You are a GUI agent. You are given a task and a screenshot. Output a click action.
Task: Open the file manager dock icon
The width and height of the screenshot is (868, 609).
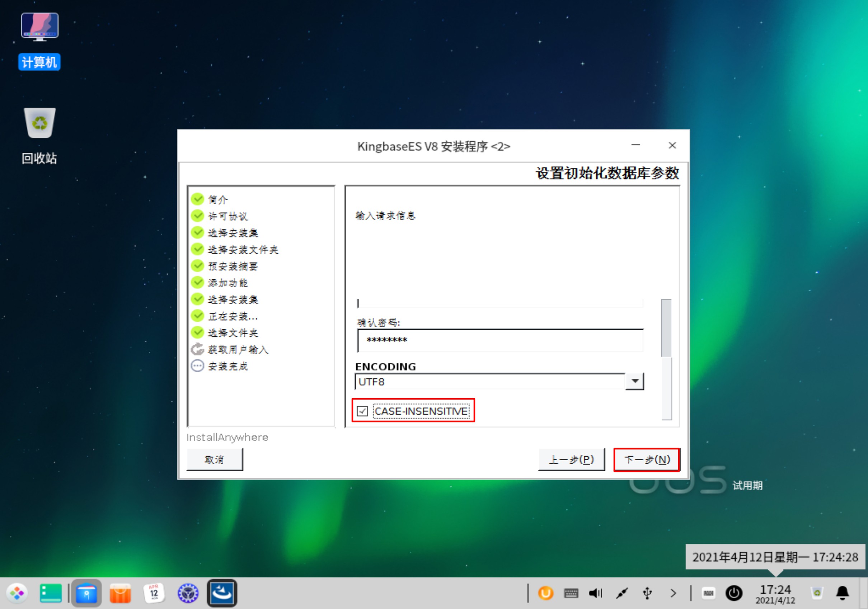86,593
